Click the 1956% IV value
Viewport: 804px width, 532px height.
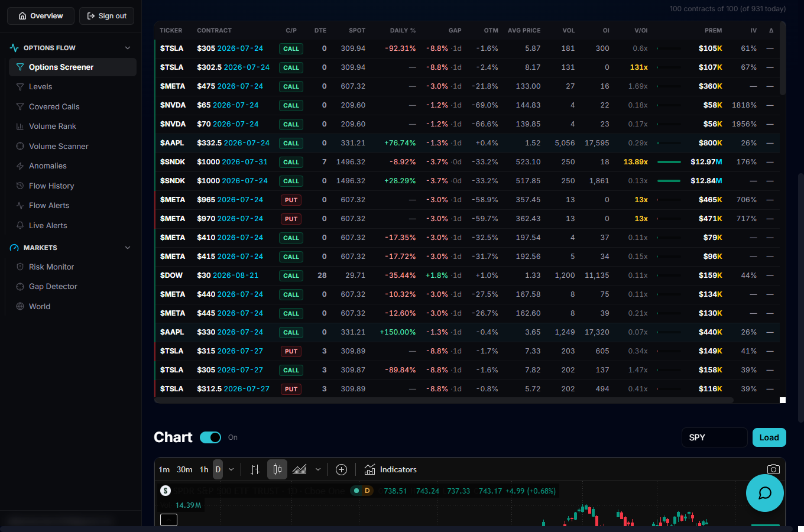[744, 124]
